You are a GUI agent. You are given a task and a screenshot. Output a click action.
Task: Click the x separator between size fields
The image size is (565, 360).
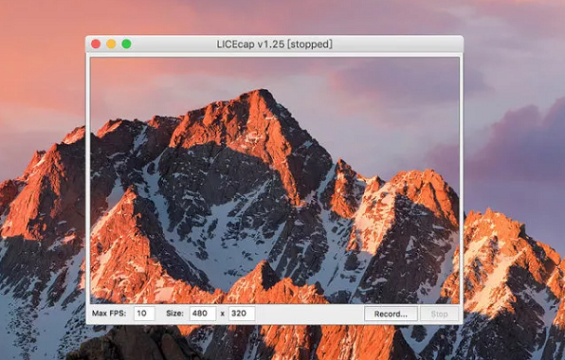coord(222,314)
